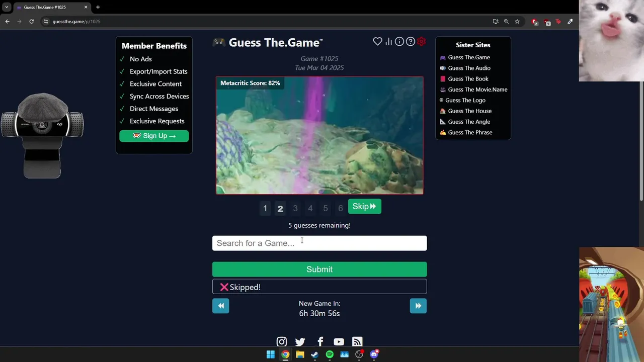The height and width of the screenshot is (362, 644).
Task: Expand the tab search dropdown arrow
Action: (x=7, y=7)
